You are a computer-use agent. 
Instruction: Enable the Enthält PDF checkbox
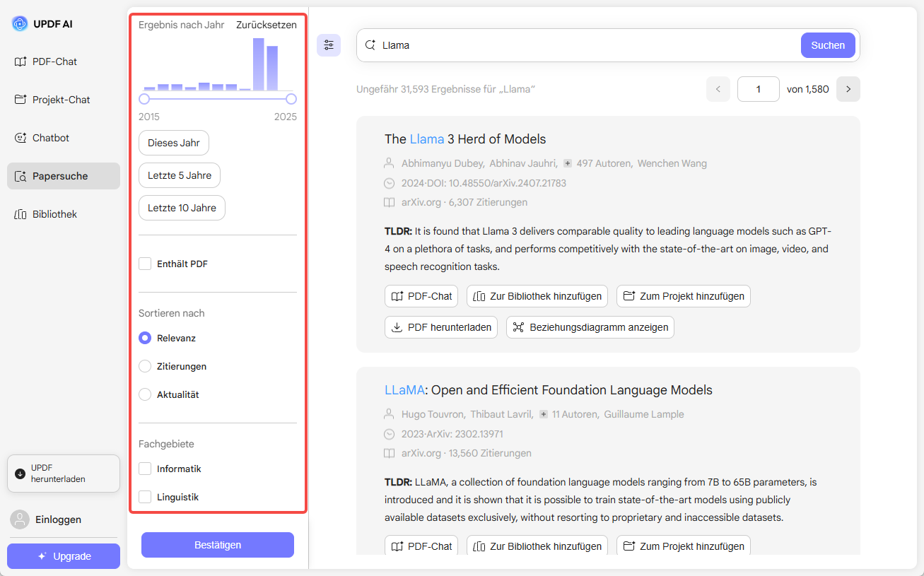[x=145, y=264]
